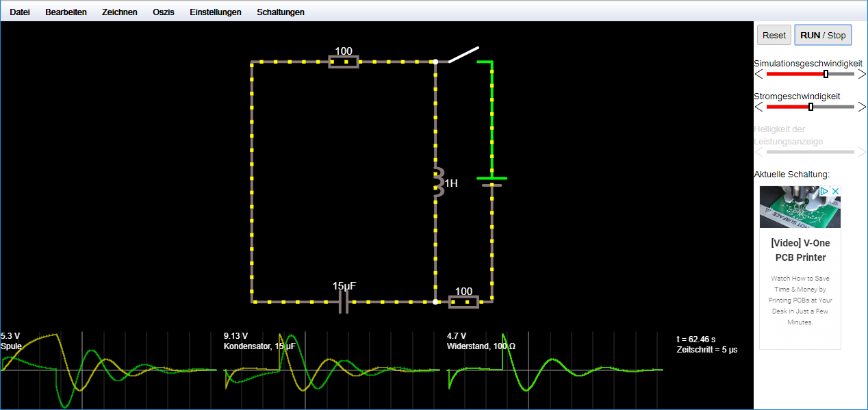Close the ad with its X icon

click(x=836, y=192)
